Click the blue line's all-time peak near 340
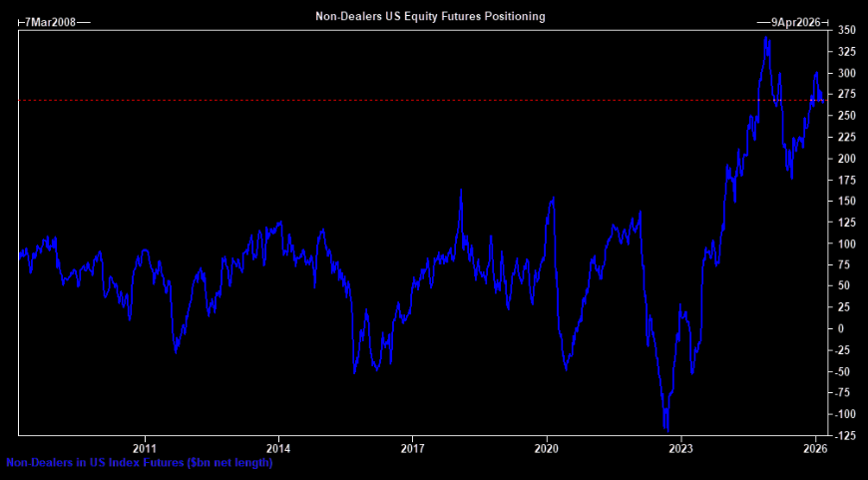Viewport: 868px width, 480px height. [765, 38]
